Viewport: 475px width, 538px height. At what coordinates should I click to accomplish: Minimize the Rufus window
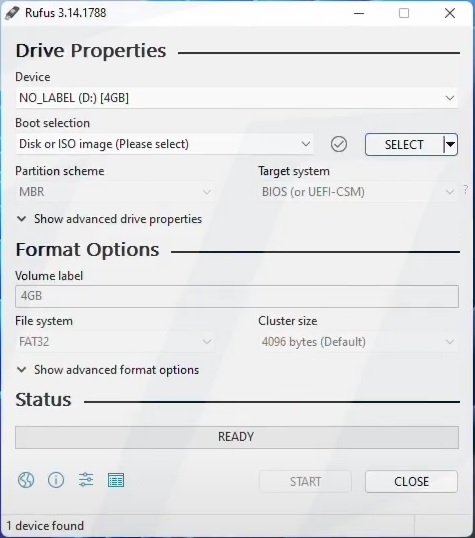click(x=359, y=13)
